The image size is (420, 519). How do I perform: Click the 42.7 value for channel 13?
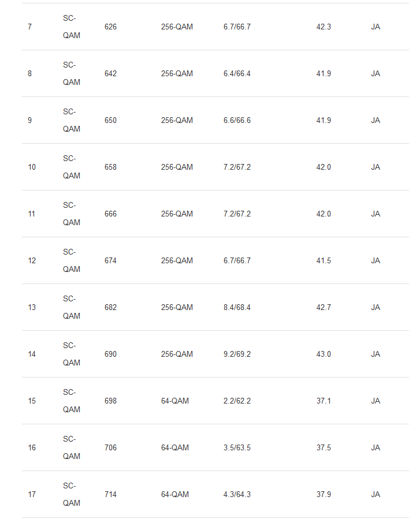tap(324, 308)
